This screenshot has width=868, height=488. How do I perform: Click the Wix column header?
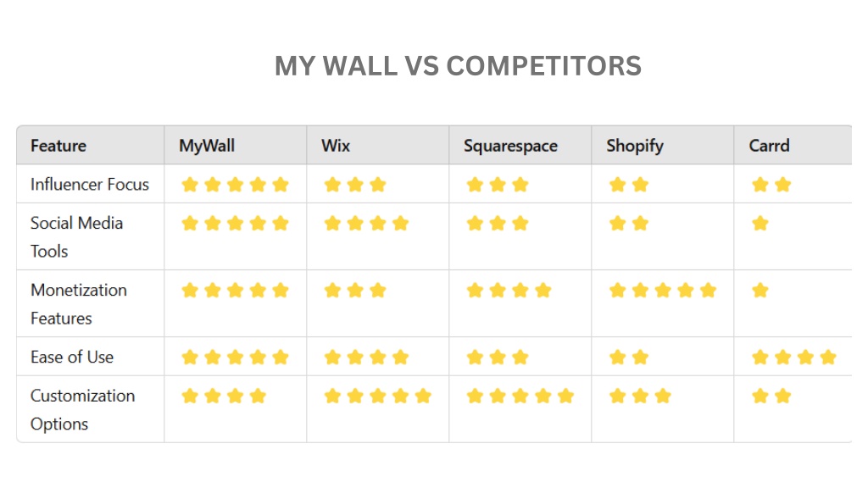336,146
